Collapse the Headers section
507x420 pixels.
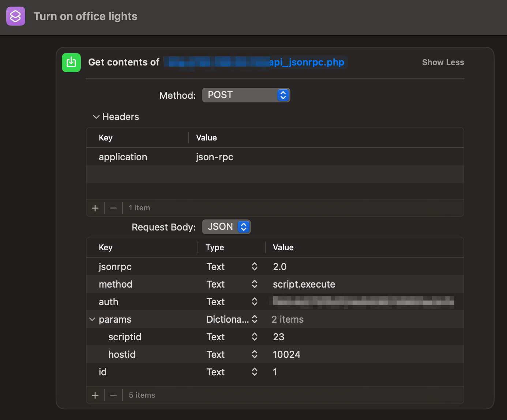[96, 117]
